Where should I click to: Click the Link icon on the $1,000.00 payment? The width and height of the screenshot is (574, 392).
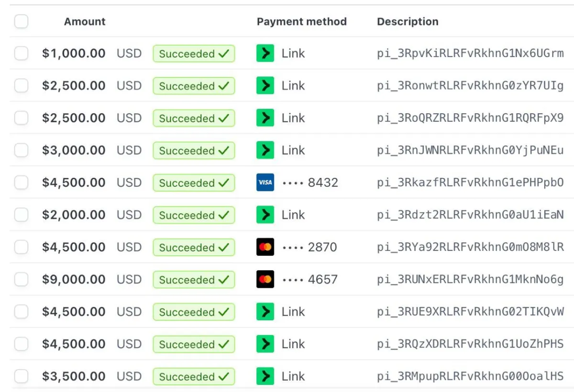click(265, 54)
